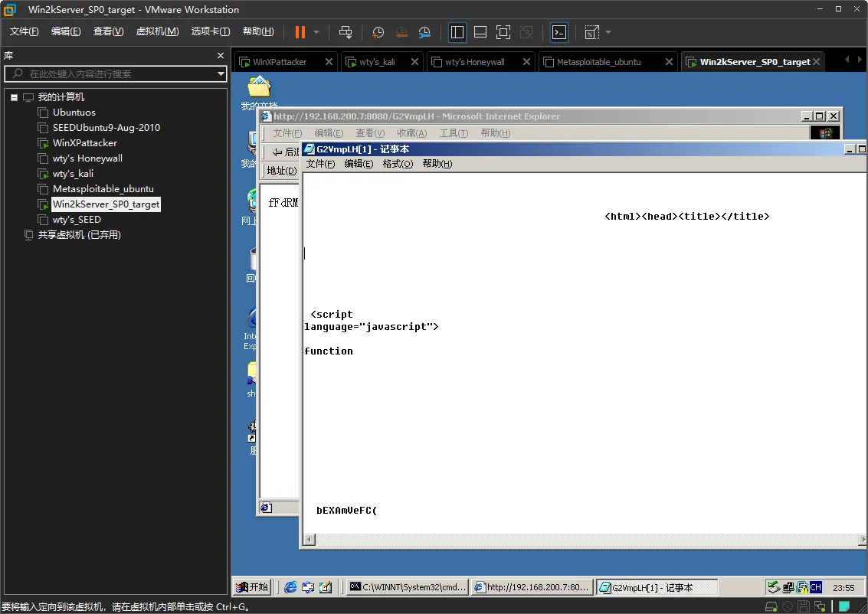Click the CH input language indicator
The image size is (868, 614).
815,587
